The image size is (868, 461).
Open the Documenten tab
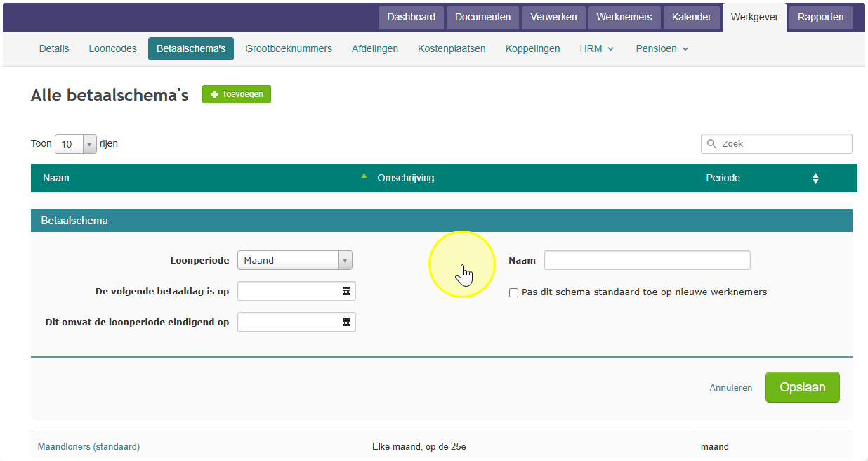click(x=483, y=17)
